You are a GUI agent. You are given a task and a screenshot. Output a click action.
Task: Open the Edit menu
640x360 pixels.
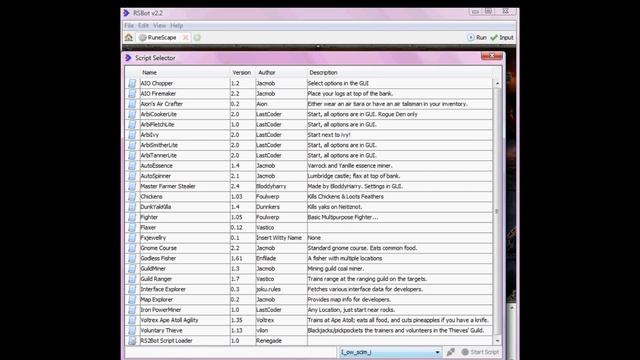click(143, 26)
